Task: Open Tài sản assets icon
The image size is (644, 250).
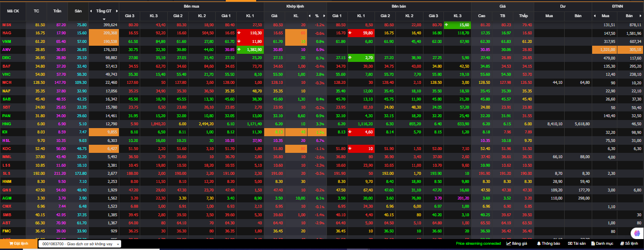Action: 577,243
